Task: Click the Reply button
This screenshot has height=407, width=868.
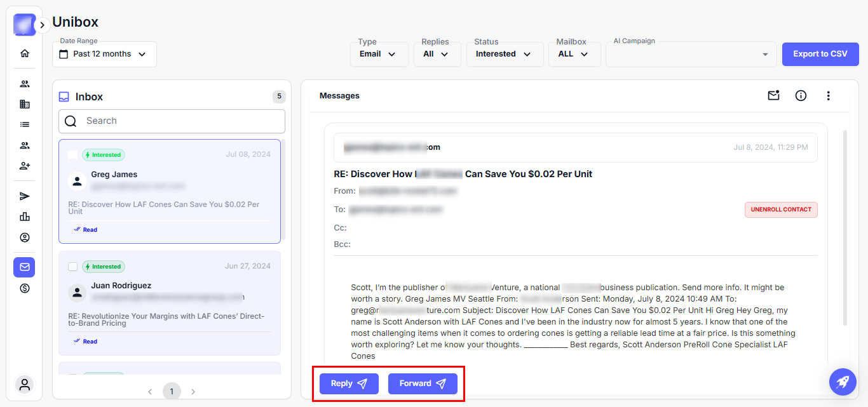Action: click(349, 384)
